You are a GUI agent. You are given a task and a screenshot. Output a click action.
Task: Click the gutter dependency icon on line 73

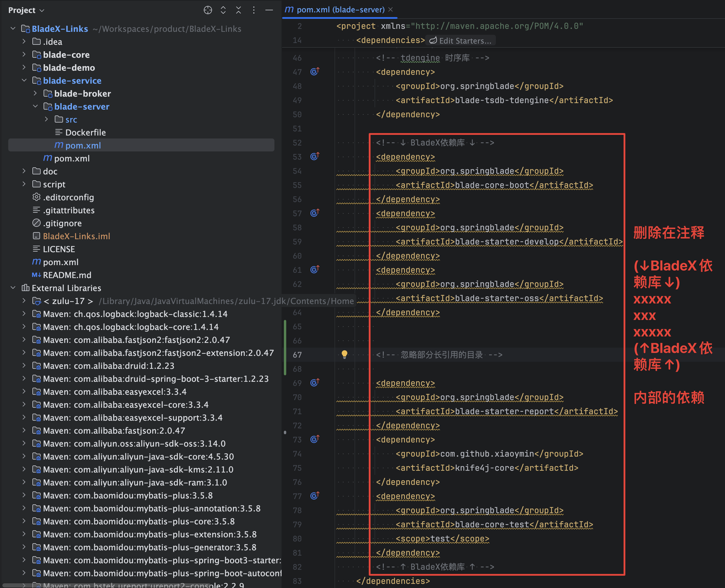(315, 439)
